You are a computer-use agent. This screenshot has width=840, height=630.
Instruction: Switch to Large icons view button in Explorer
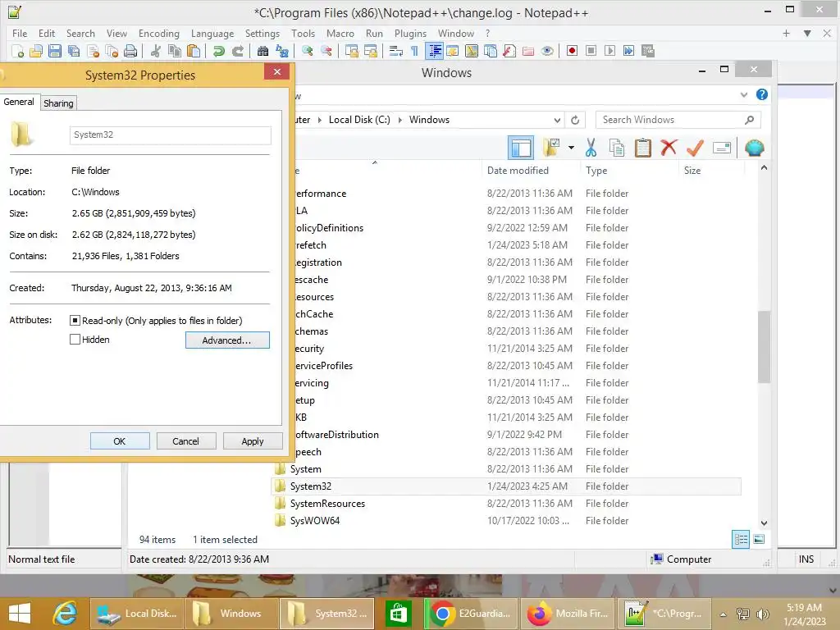(x=759, y=540)
